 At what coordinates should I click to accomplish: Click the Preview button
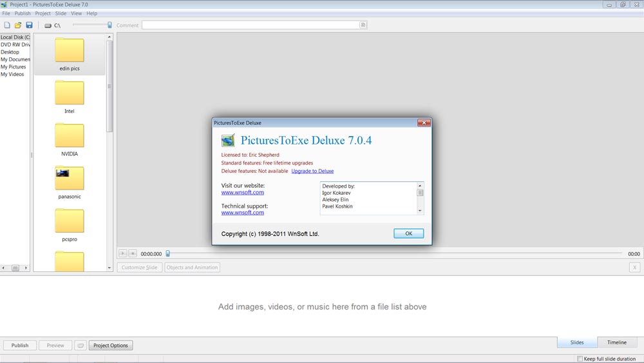[x=55, y=346]
